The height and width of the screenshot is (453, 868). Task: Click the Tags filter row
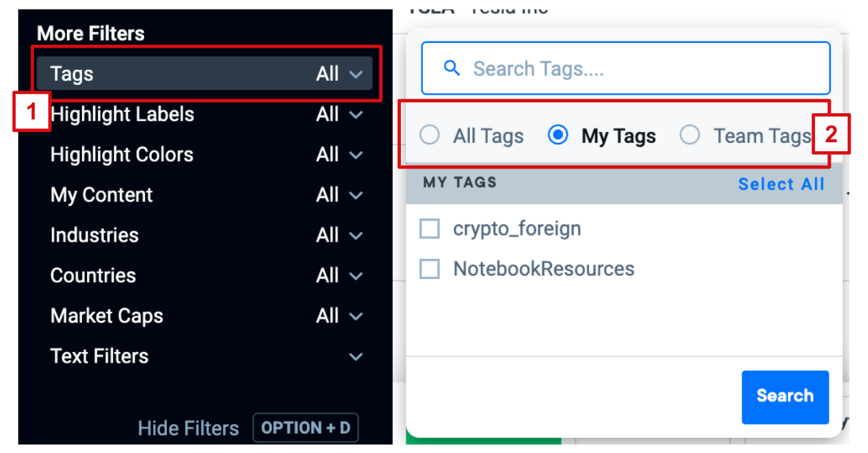(x=206, y=74)
